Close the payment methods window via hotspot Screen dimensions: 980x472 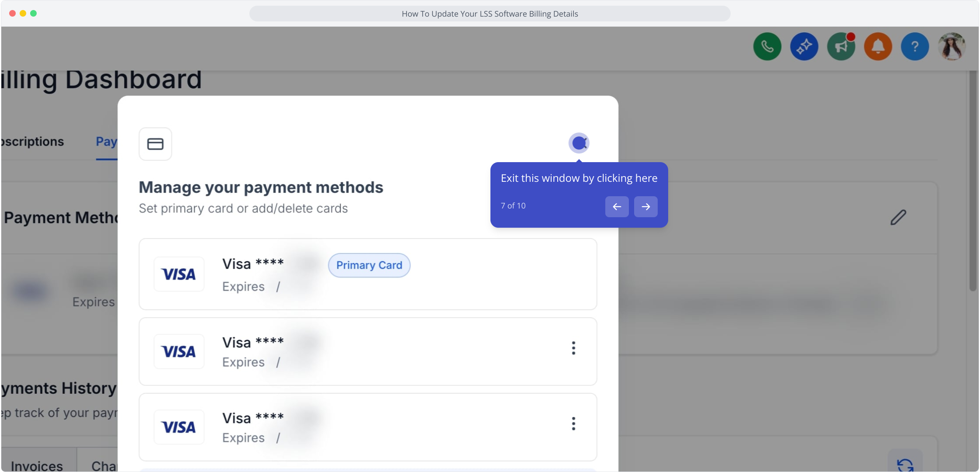tap(579, 143)
